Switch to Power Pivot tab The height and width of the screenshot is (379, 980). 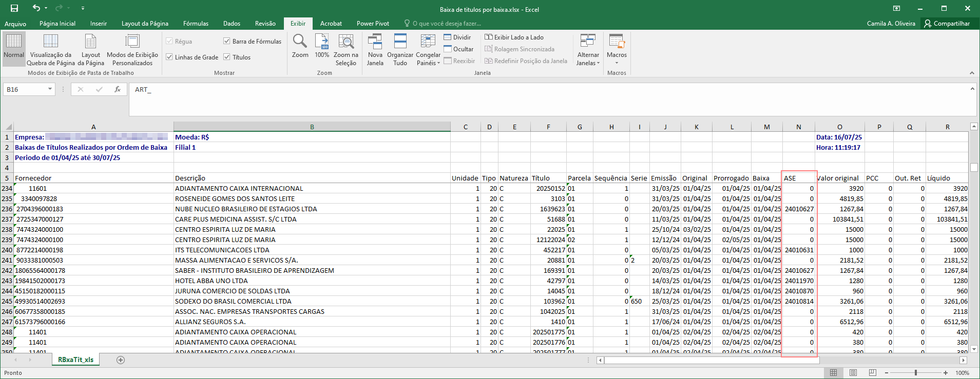[x=373, y=24]
